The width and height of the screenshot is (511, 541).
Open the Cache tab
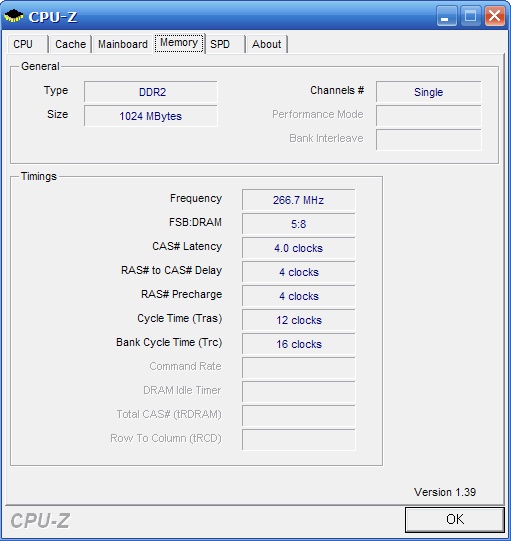coord(70,44)
